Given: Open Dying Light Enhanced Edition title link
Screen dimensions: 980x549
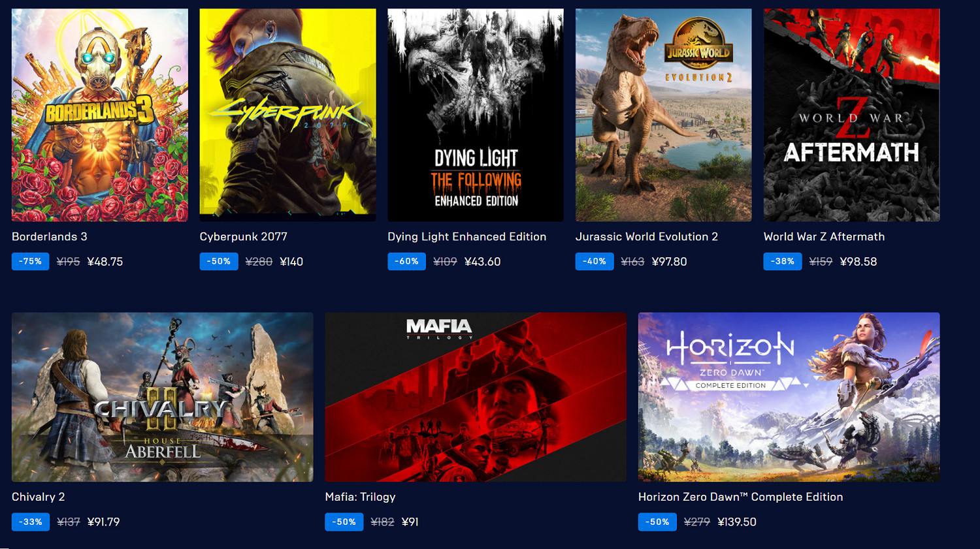Looking at the screenshot, I should 467,236.
